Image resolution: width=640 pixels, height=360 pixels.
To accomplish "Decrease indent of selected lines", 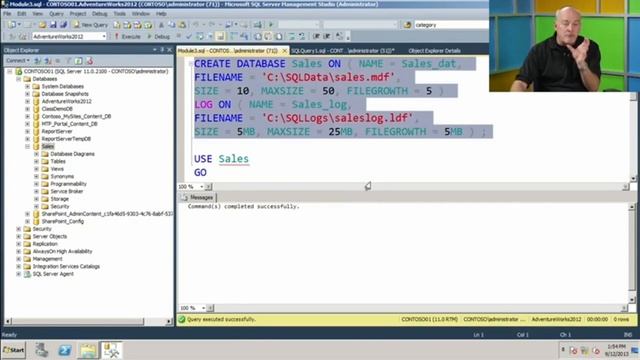I will (x=316, y=36).
